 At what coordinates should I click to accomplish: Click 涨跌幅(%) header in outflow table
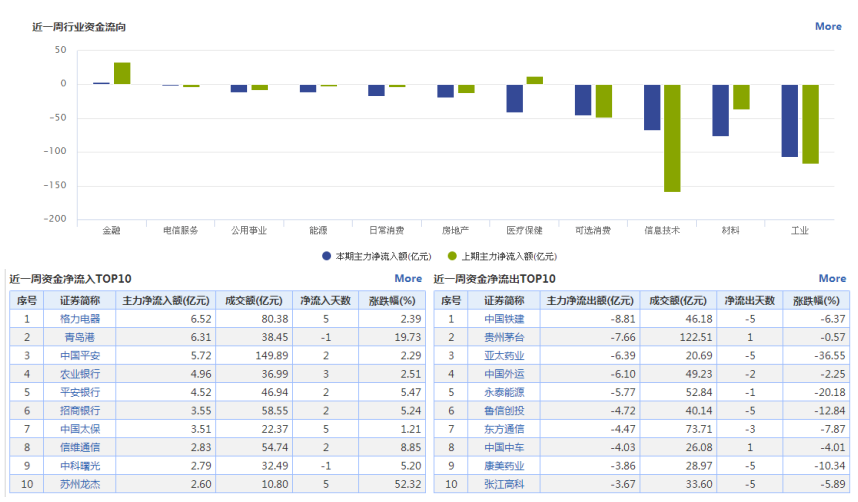pos(816,301)
